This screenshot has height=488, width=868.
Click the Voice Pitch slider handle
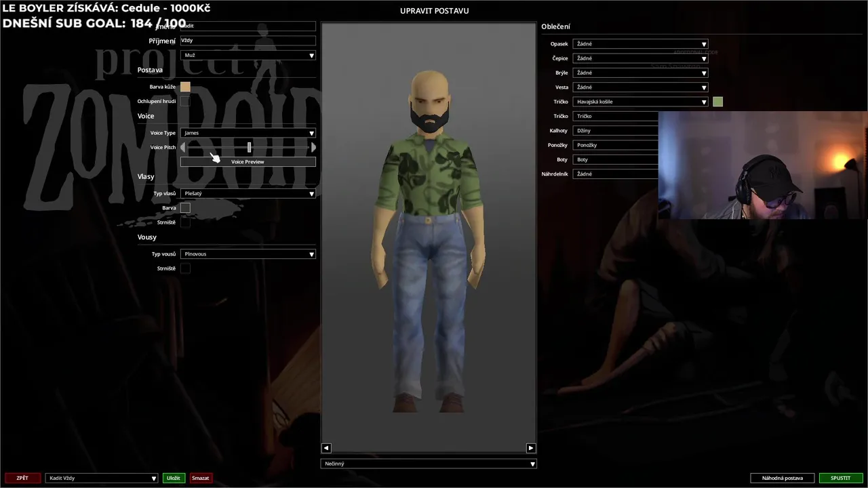pos(249,147)
